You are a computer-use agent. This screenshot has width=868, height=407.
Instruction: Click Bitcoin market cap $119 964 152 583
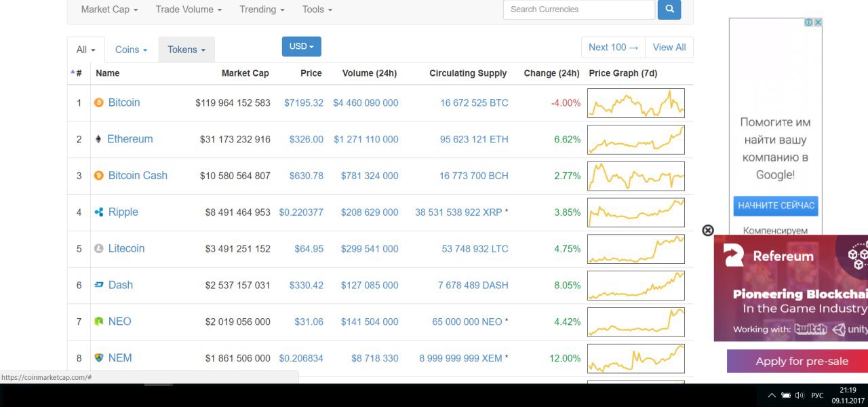pyautogui.click(x=233, y=103)
